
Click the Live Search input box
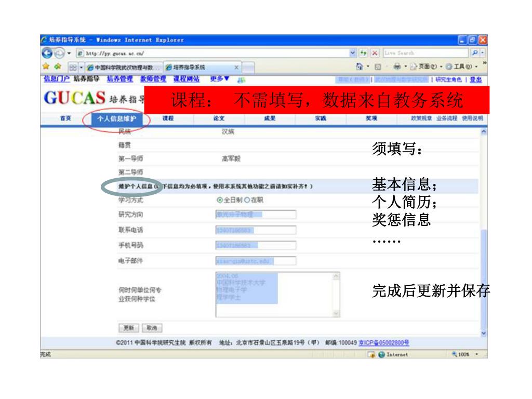[x=426, y=53]
